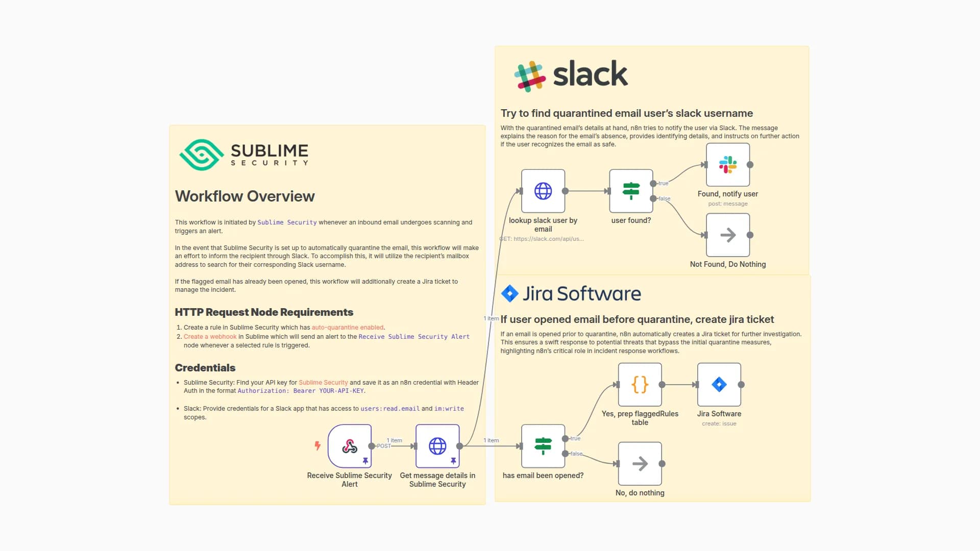Image resolution: width=980 pixels, height=551 pixels.
Task: Click output connector of 'No, do nothing' node
Action: 662,463
